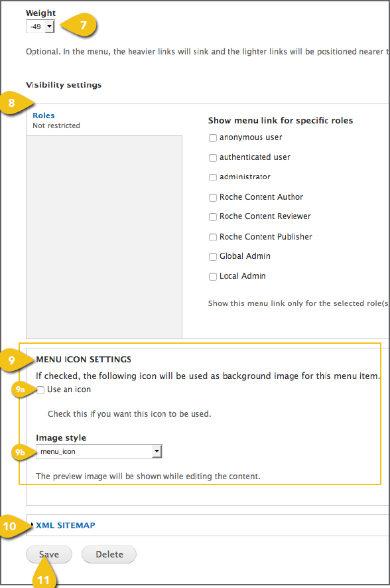
Task: Tick the administrator role checkbox
Action: pos(213,177)
